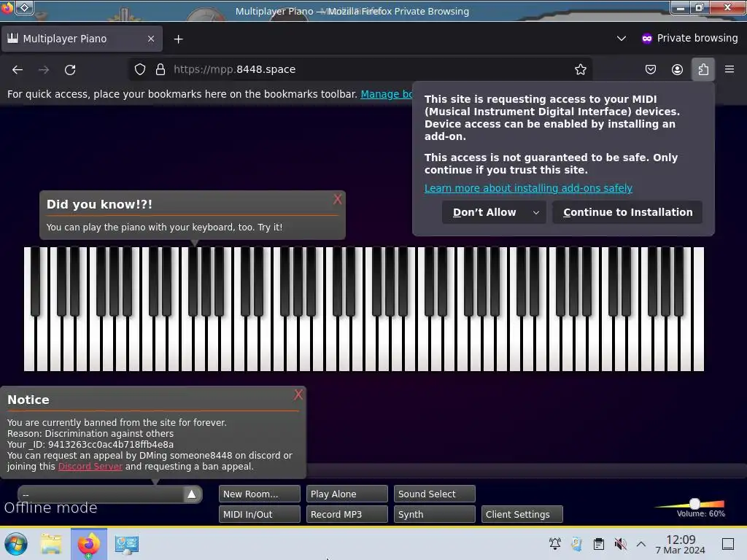This screenshot has width=747, height=560.
Task: Dismiss the ban Notice with red X
Action: (x=298, y=394)
